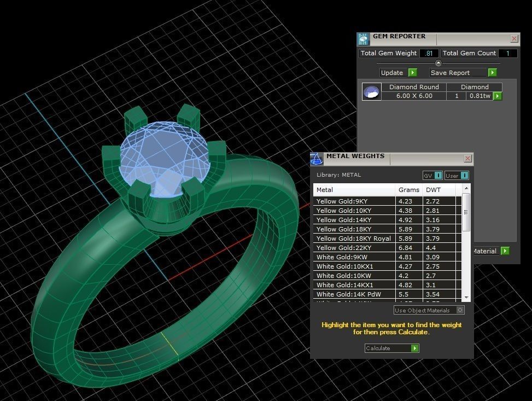
Task: Click the green arrow beside 0.81tw
Action: click(x=498, y=96)
